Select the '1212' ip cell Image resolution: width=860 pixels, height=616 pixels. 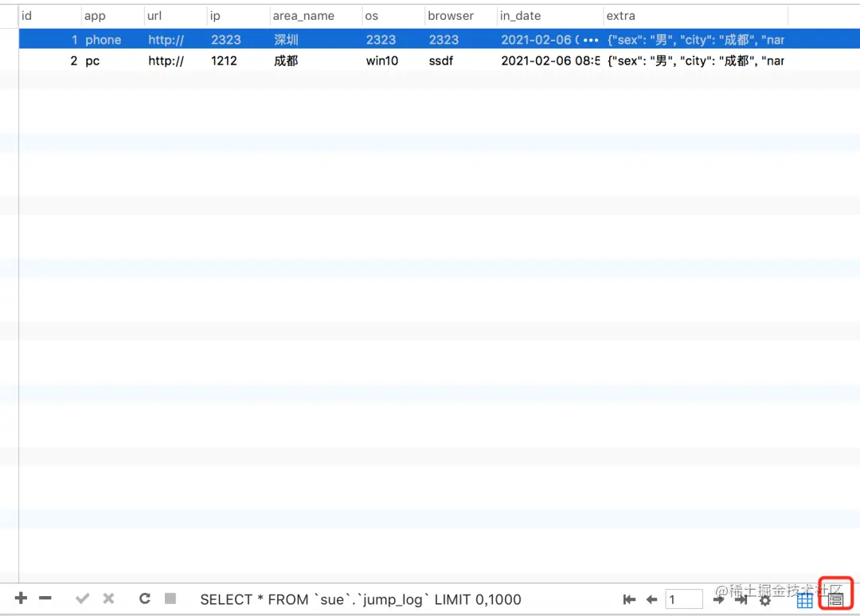point(238,60)
